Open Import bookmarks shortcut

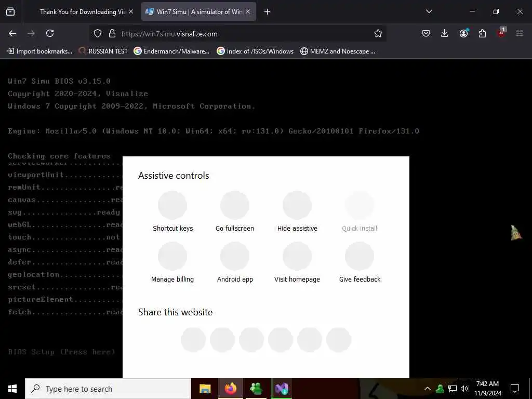click(x=39, y=51)
